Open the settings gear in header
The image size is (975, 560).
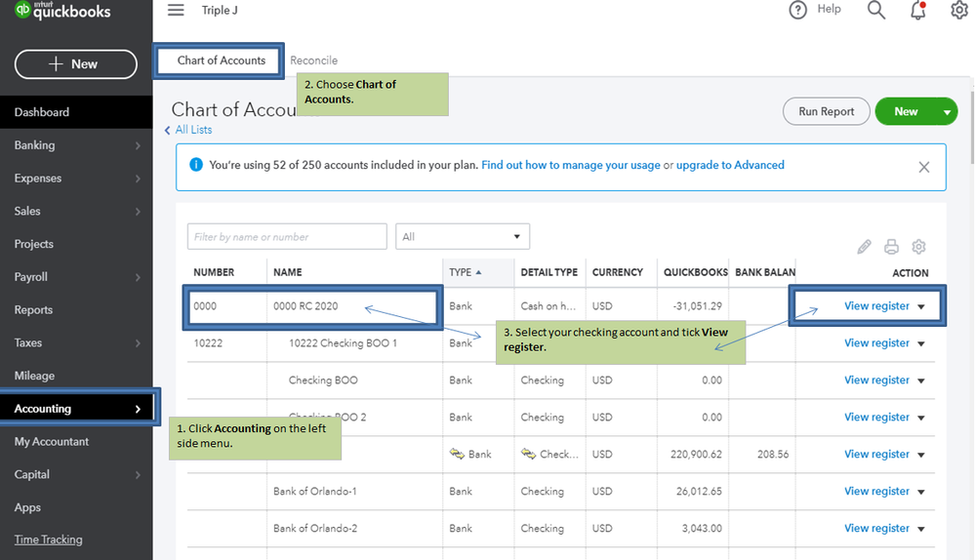959,11
